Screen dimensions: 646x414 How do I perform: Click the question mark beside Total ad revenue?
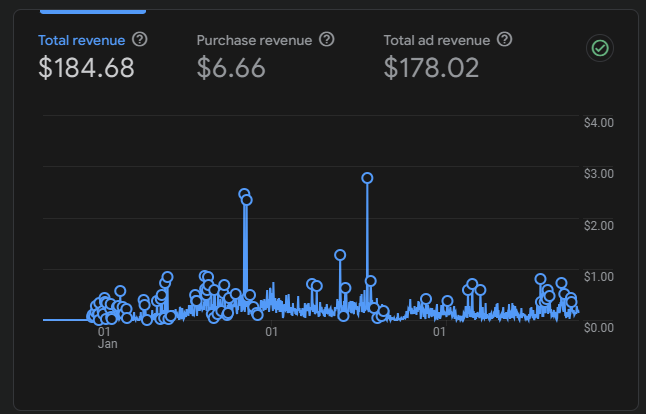(505, 40)
